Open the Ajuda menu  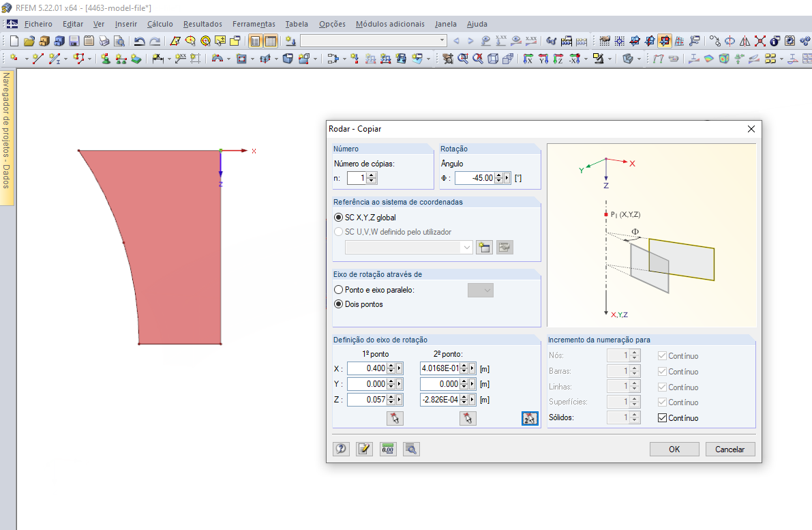point(477,24)
